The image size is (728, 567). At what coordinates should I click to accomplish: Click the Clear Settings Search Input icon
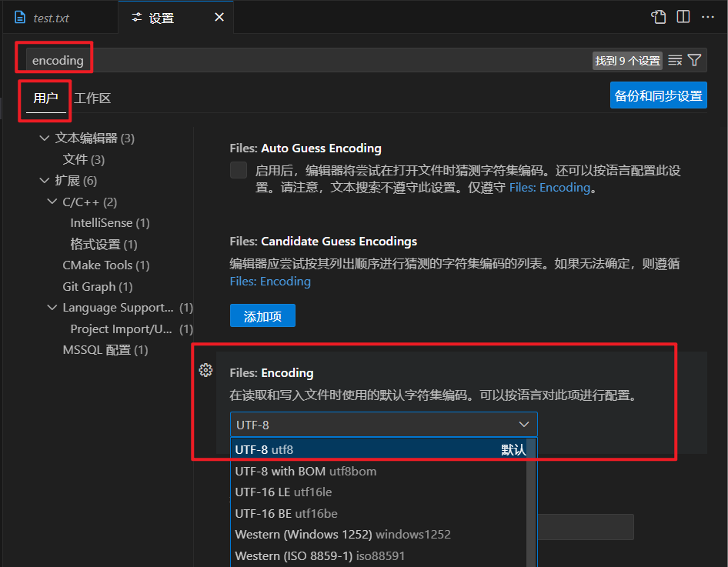[x=675, y=60]
